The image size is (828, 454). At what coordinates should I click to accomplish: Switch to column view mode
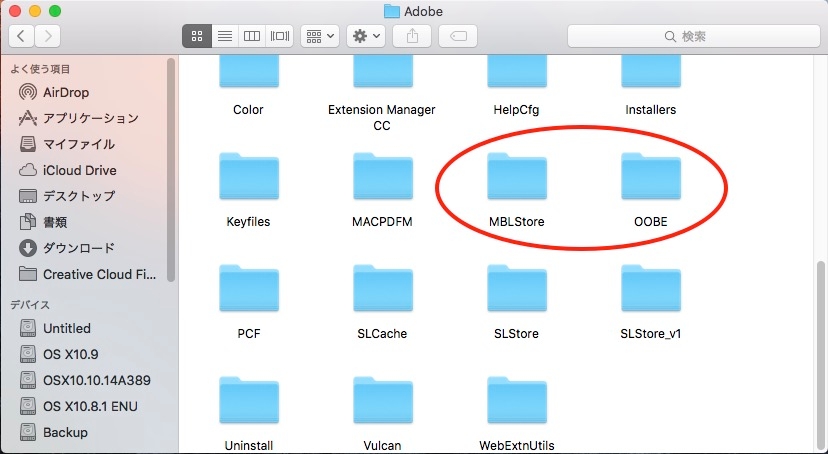point(252,36)
